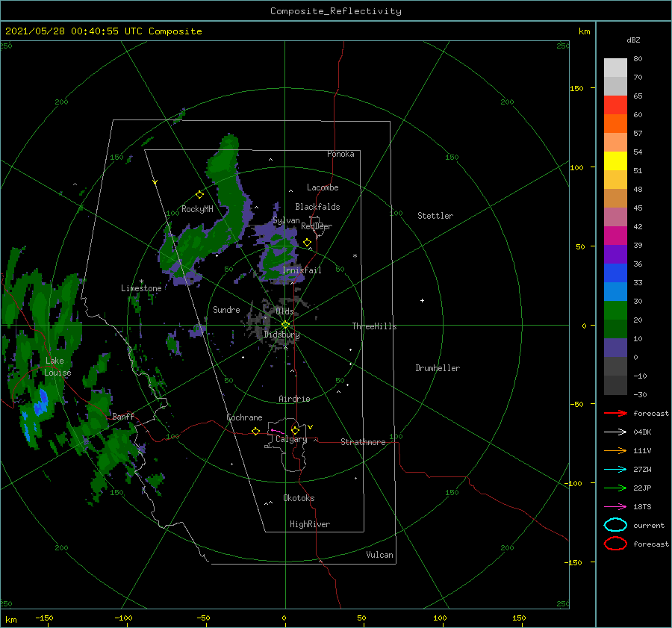Viewport: 672px width, 628px height.
Task: Pick the light blue swatch above 30
Action: click(x=615, y=291)
